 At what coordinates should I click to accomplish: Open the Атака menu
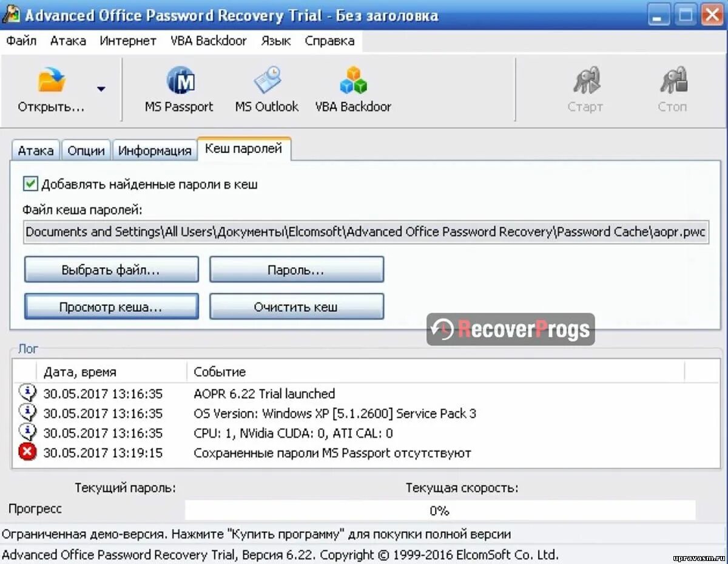[x=68, y=41]
